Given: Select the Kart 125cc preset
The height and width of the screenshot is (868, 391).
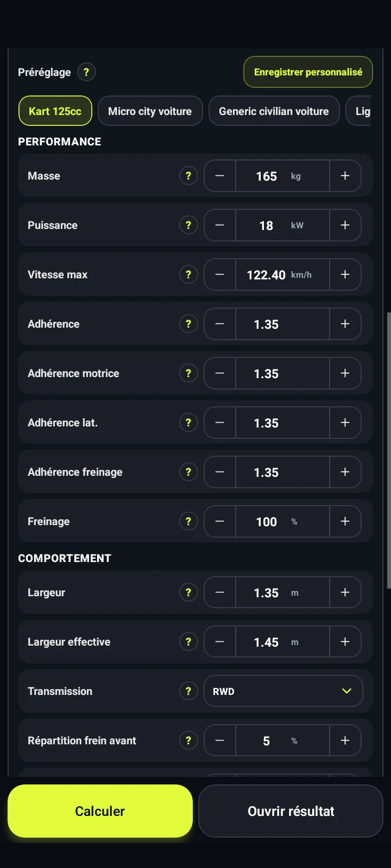Looking at the screenshot, I should click(55, 111).
